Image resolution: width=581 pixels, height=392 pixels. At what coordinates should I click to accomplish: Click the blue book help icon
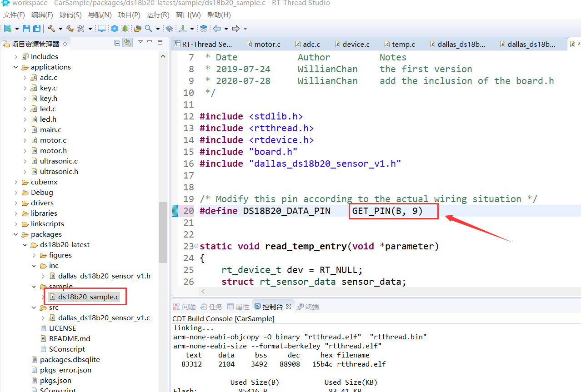pos(170,29)
